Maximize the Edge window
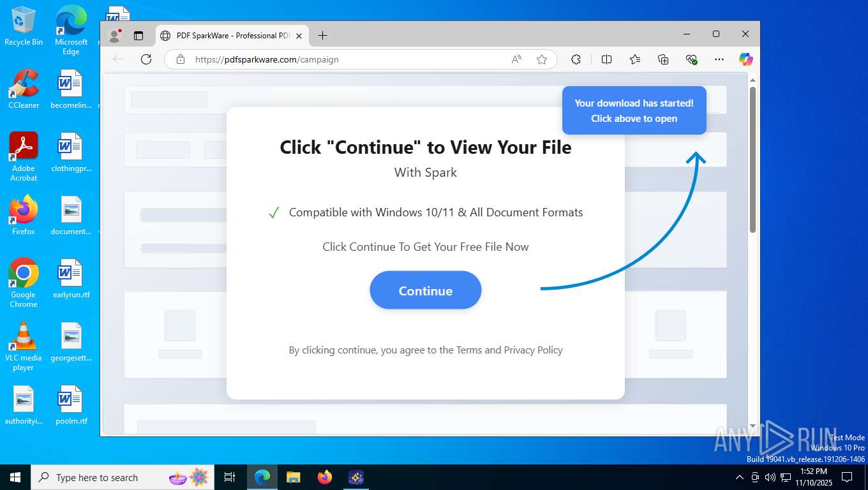This screenshot has height=490, width=868. coord(716,34)
